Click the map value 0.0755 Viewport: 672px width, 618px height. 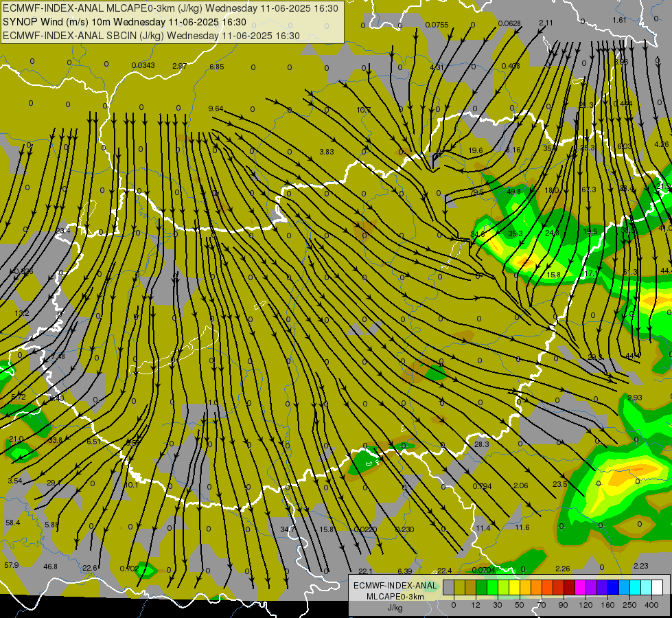[437, 25]
